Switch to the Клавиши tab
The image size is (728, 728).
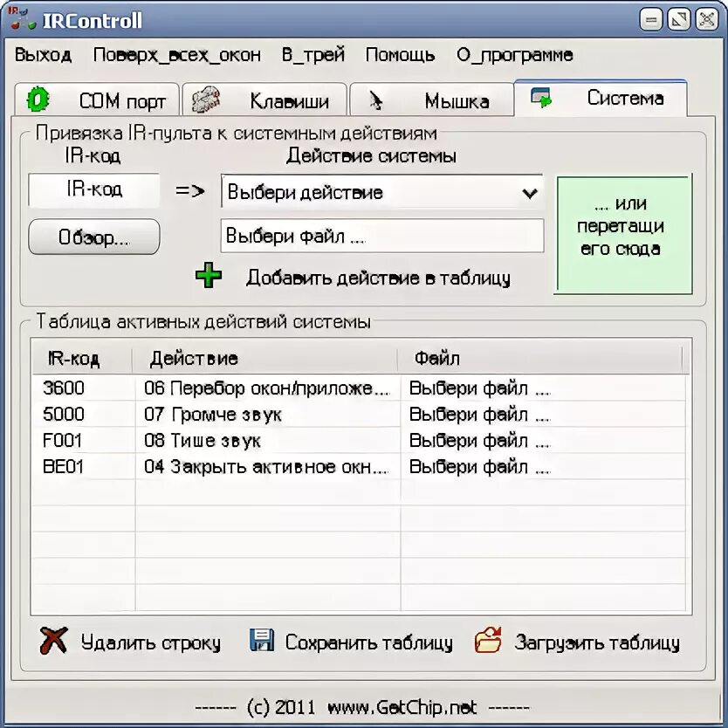[x=264, y=100]
